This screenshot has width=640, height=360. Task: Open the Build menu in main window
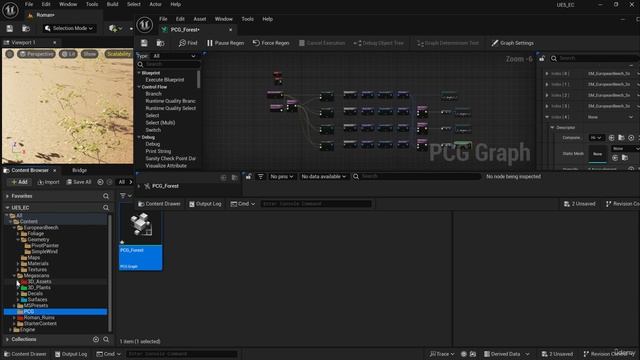pyautogui.click(x=112, y=4)
